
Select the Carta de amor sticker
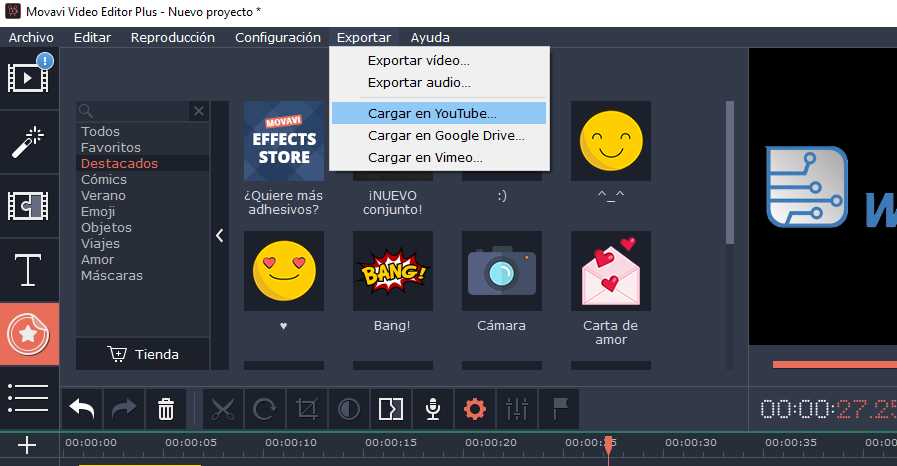click(611, 271)
